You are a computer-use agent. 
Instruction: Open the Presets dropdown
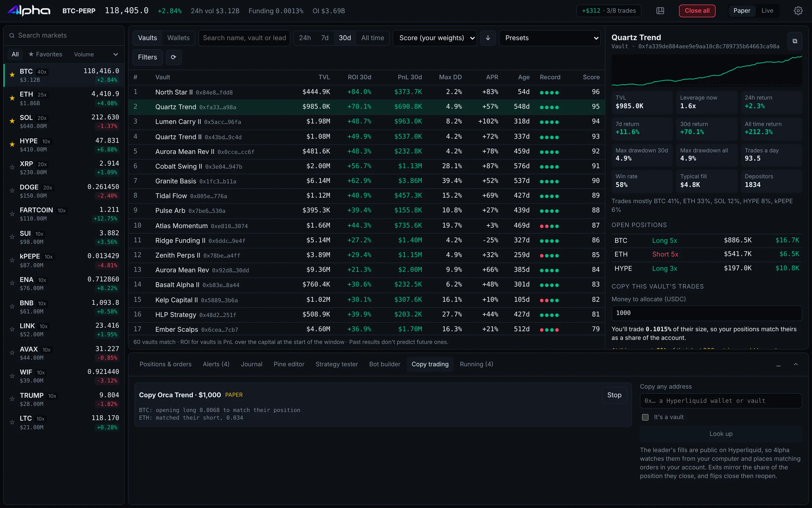pos(550,38)
